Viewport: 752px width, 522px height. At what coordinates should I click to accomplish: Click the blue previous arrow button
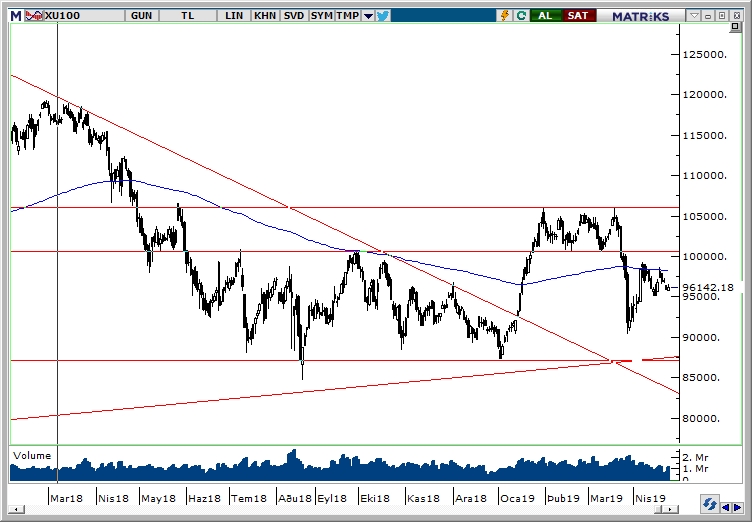click(x=727, y=507)
